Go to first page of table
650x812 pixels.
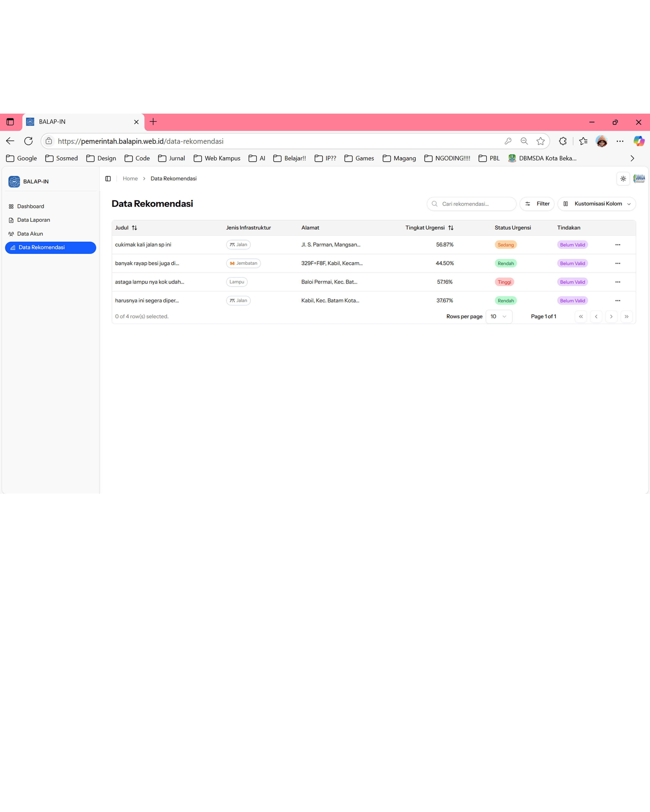pyautogui.click(x=581, y=317)
